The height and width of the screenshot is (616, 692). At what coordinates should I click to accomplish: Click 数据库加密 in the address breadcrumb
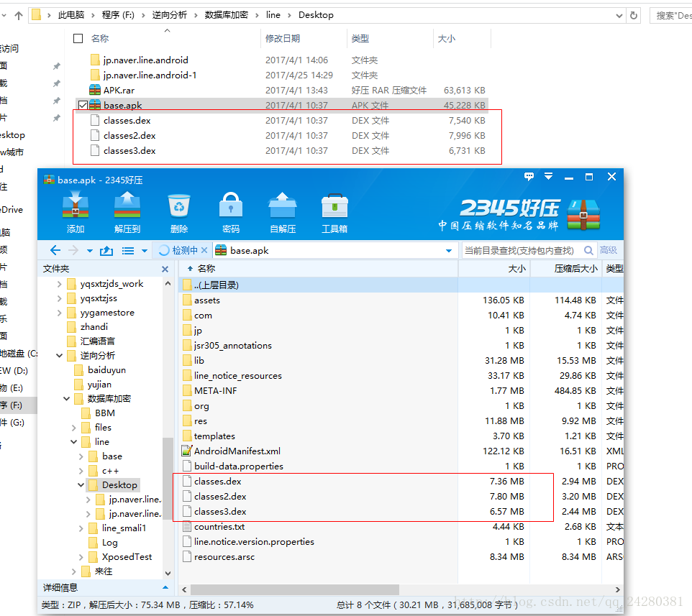[226, 15]
